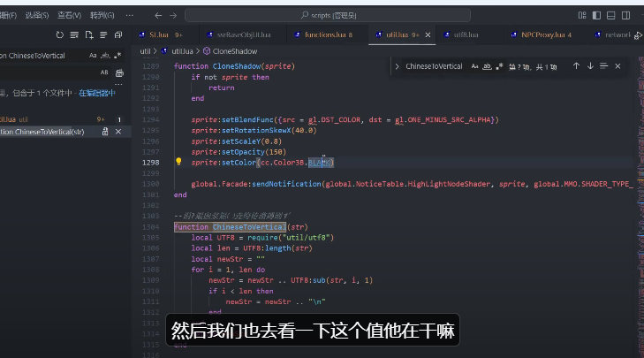644x358 pixels.
Task: Open a new search editor
Action: point(89,34)
